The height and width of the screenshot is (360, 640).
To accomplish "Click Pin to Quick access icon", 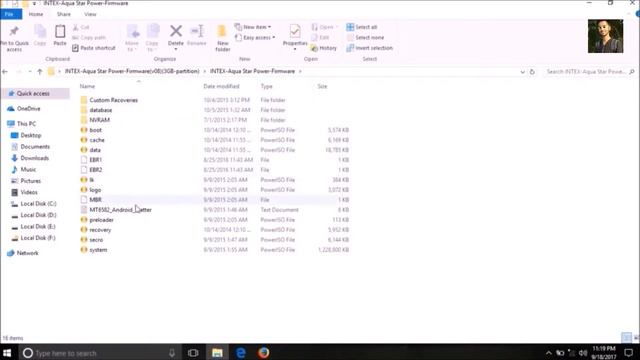I will click(14, 31).
